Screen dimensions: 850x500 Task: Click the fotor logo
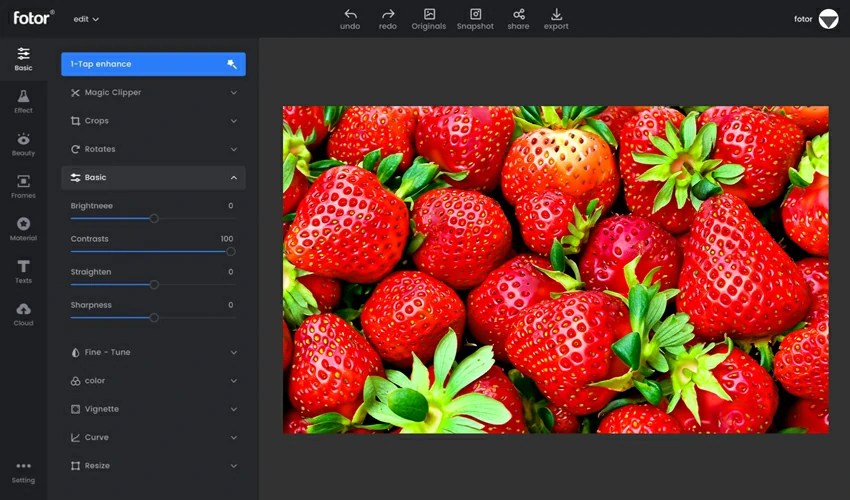click(34, 17)
